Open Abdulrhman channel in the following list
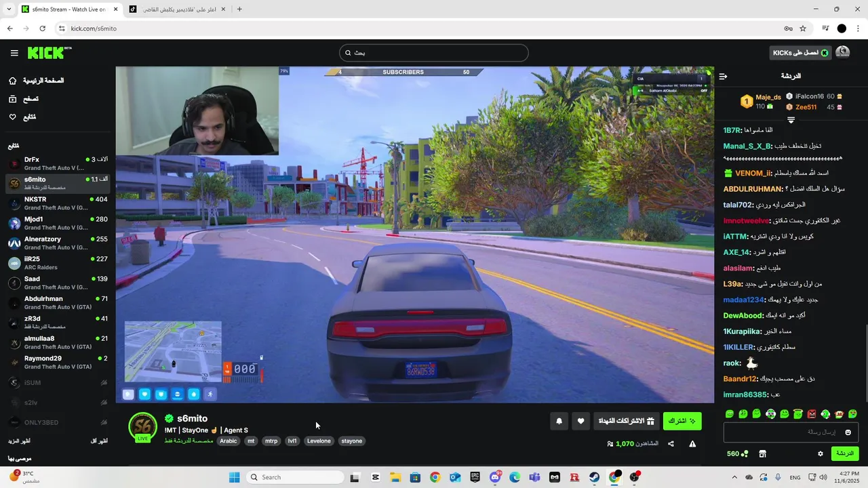 coord(58,302)
